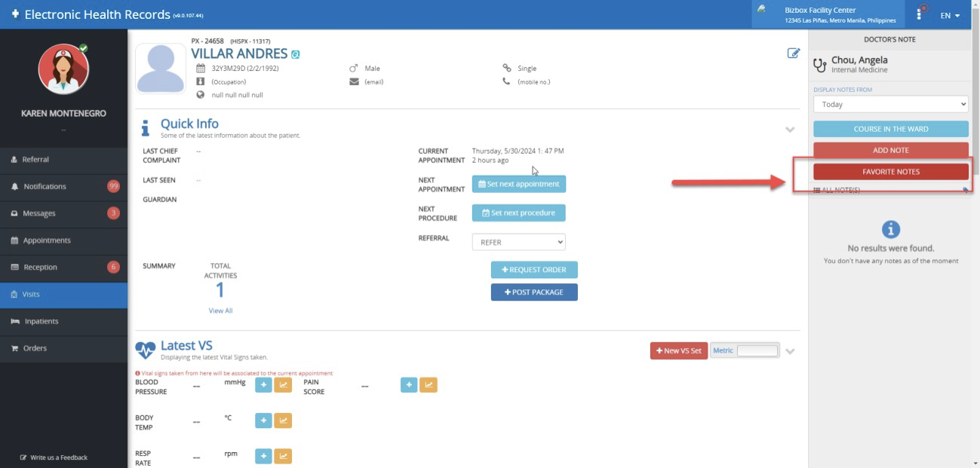Go to Appointments in the sidebar

[47, 240]
